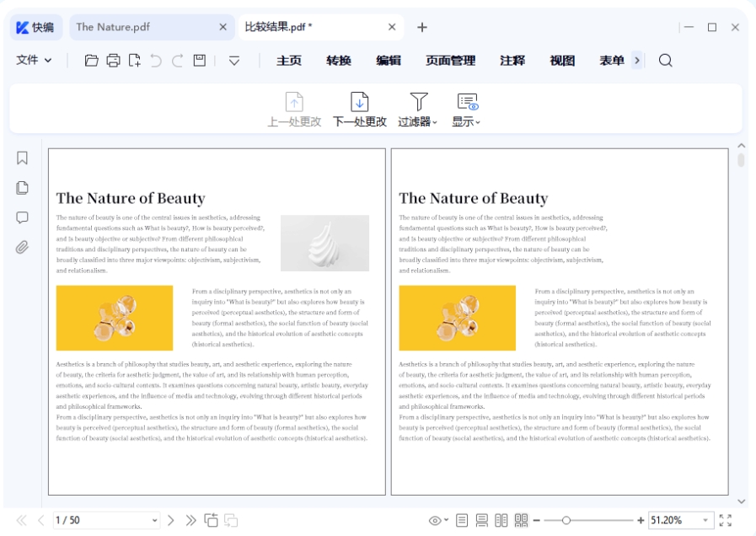Open the comments panel in the sidebar
Viewport: 756px width, 536px height.
pos(21,217)
